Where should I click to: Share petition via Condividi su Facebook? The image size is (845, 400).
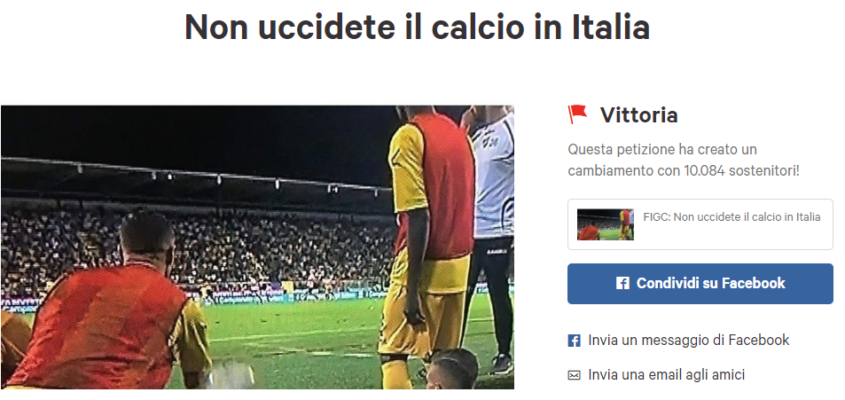700,284
